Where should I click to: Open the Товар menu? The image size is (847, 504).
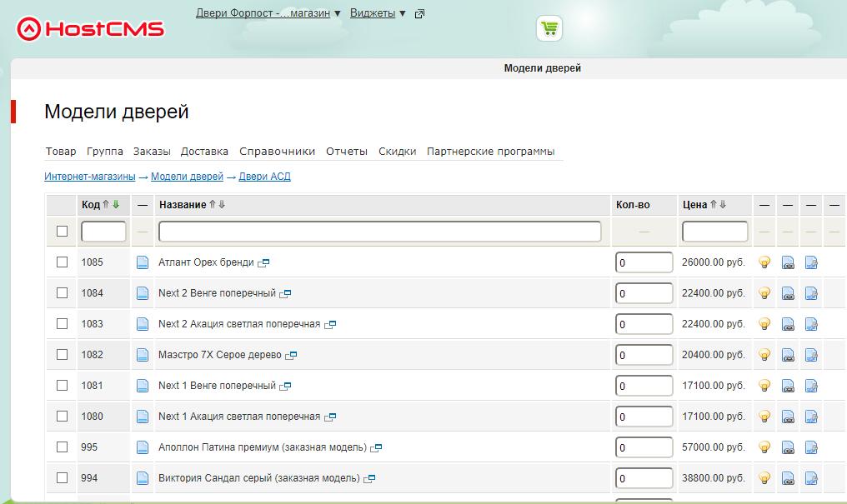point(61,152)
